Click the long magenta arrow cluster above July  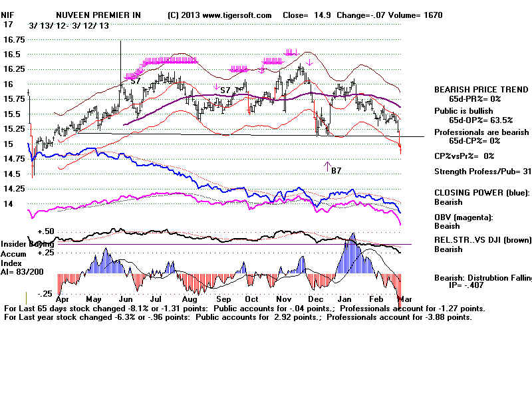169,61
